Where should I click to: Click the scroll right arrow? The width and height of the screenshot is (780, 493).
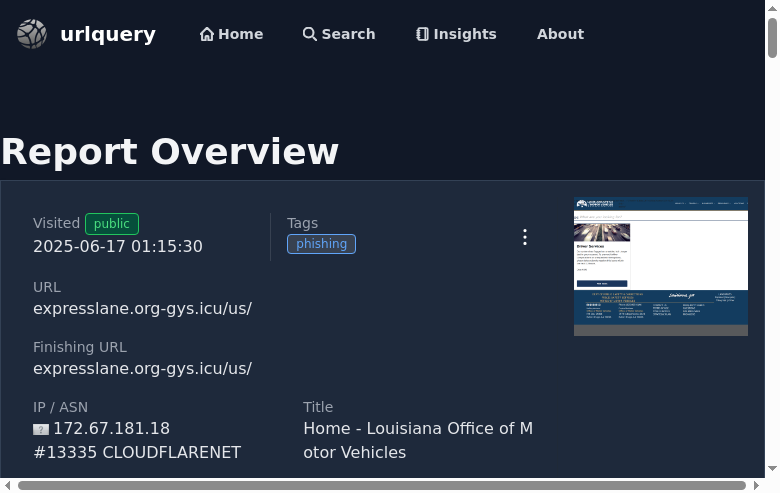(x=757, y=486)
